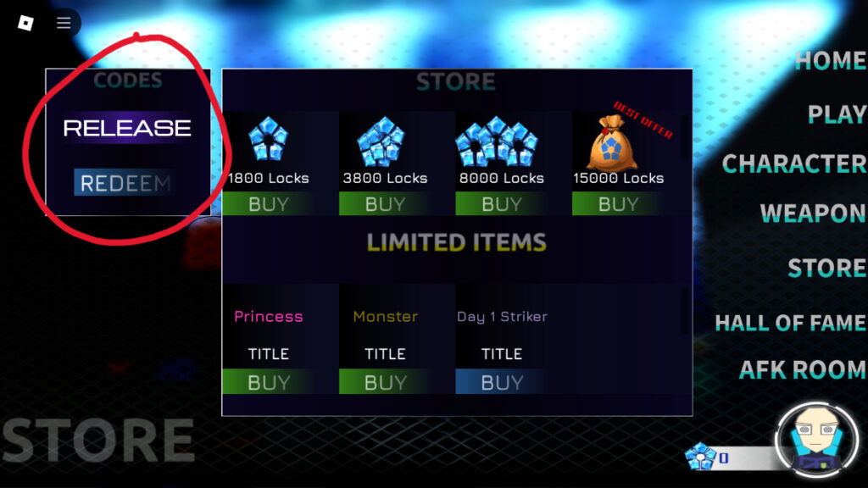Buy the Day 1 Striker title
This screenshot has height=488, width=868.
(x=502, y=382)
